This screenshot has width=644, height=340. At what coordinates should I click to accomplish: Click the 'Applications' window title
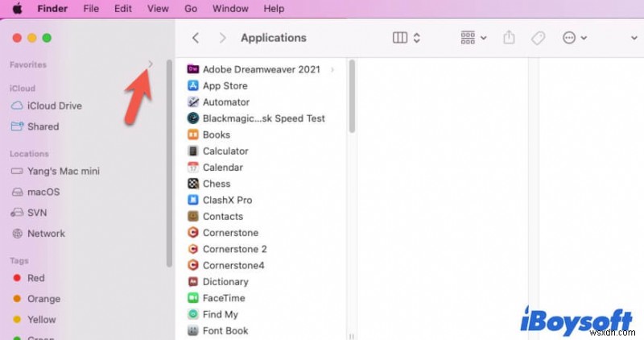tap(274, 38)
